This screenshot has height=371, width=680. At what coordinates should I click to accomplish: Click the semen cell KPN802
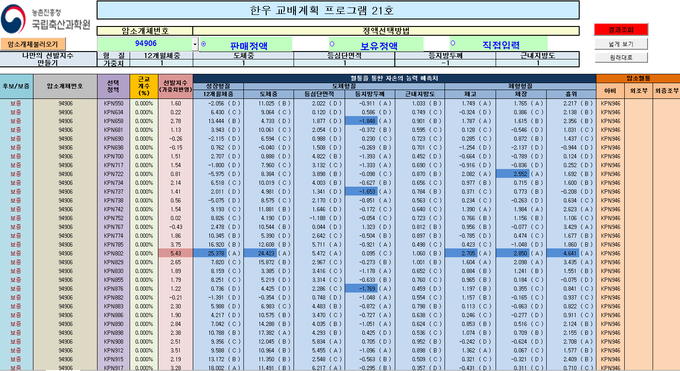pyautogui.click(x=114, y=253)
